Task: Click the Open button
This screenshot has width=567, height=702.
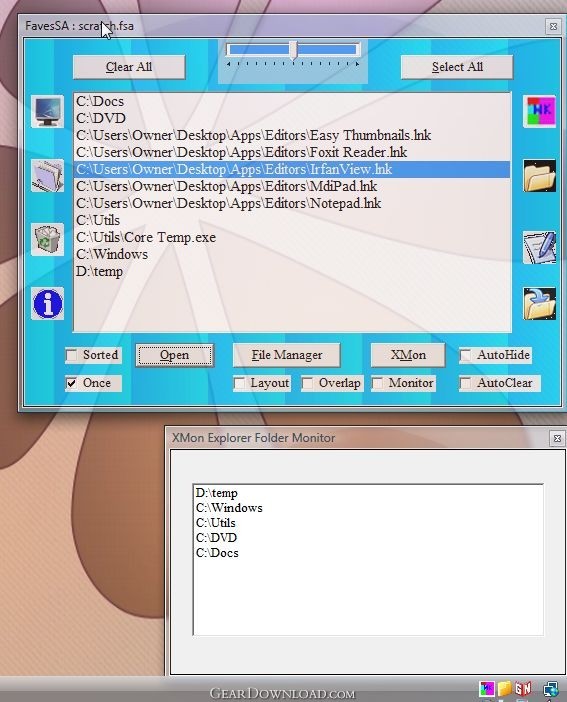Action: (x=175, y=355)
